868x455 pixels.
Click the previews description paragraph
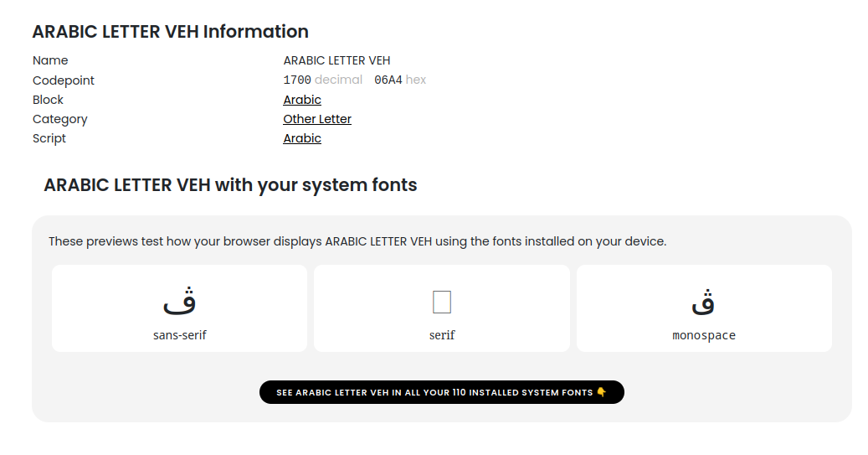[x=357, y=241]
